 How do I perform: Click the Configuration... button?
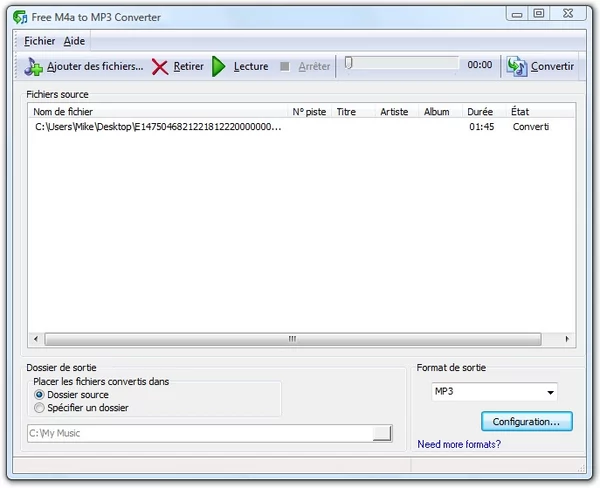coord(527,421)
